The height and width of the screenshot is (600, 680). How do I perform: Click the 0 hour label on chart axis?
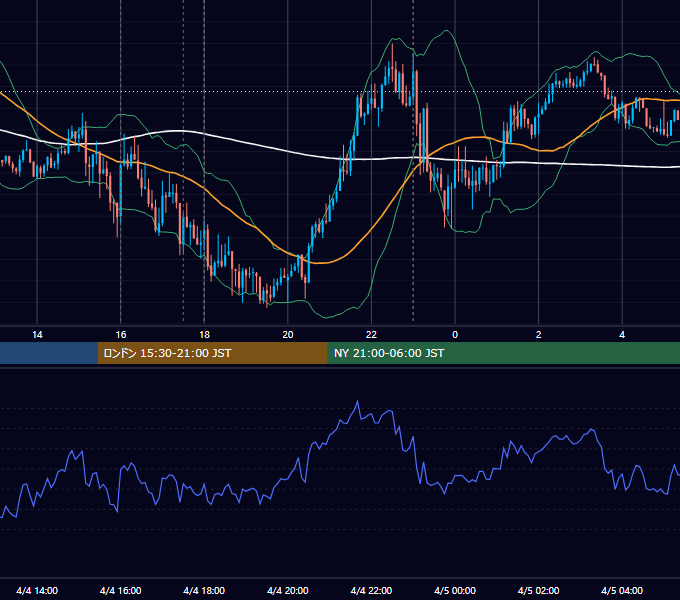[x=455, y=335]
